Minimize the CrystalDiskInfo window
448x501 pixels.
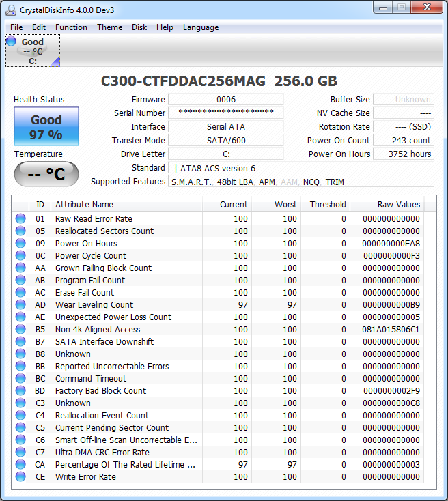pos(383,8)
